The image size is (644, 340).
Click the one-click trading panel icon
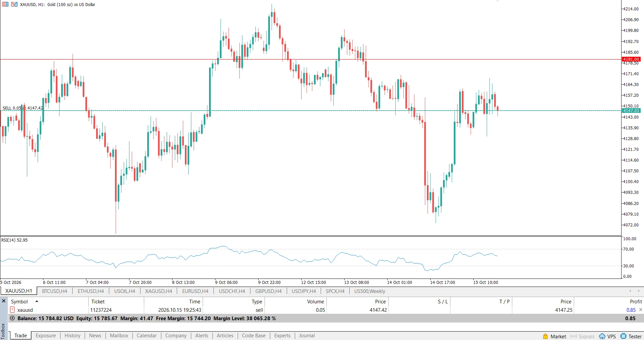pos(14,4)
